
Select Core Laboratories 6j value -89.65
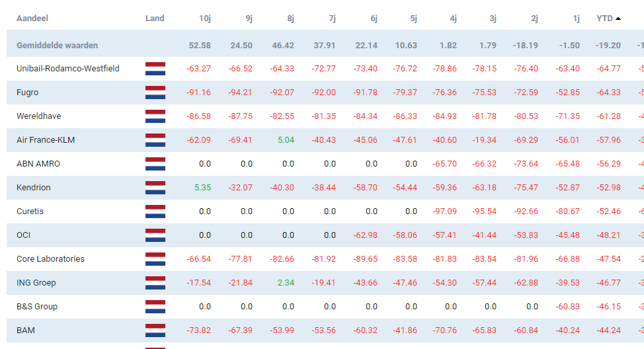tap(365, 259)
